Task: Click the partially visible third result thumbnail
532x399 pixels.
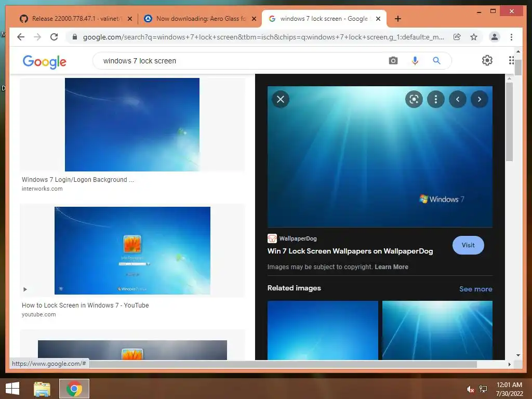Action: (x=132, y=350)
